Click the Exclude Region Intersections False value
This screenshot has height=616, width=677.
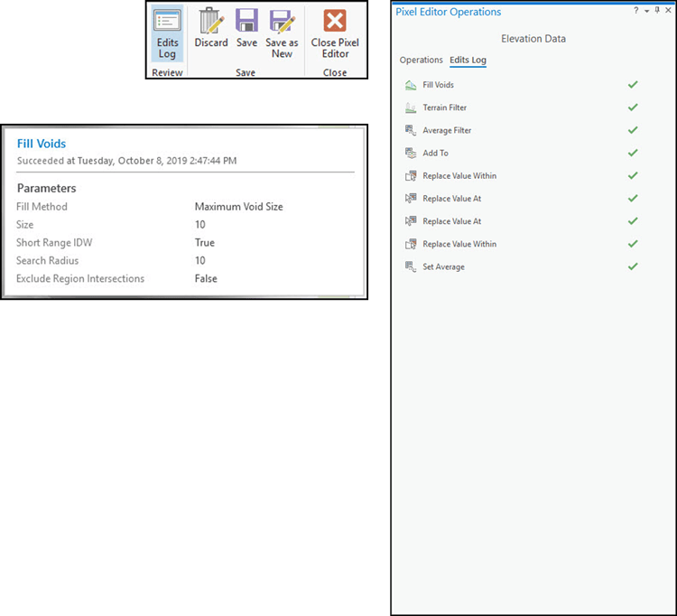tap(206, 278)
